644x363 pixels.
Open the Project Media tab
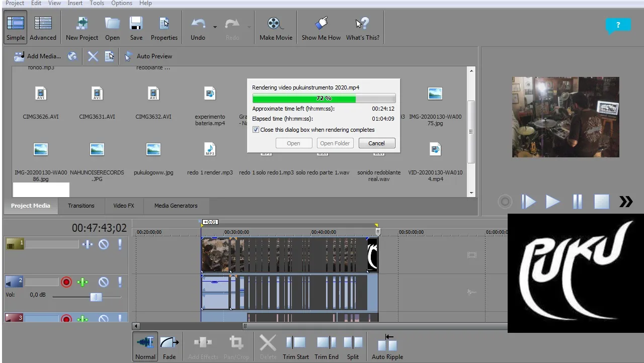click(x=31, y=206)
